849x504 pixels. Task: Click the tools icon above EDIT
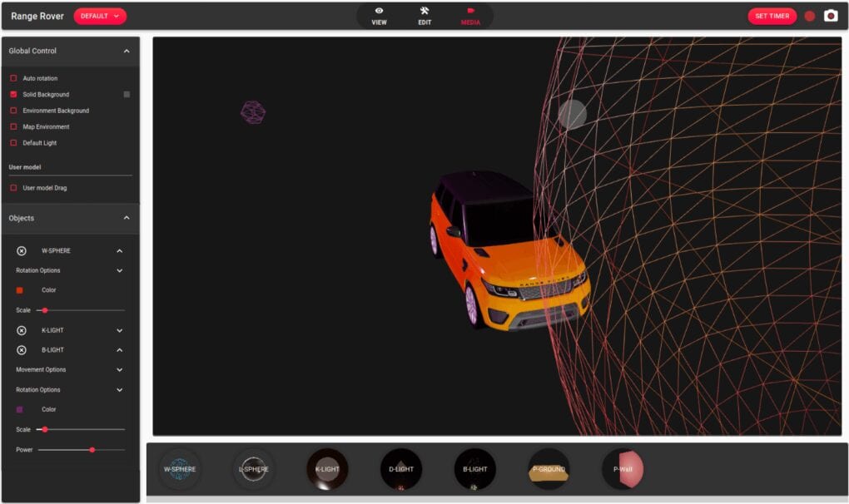[424, 11]
